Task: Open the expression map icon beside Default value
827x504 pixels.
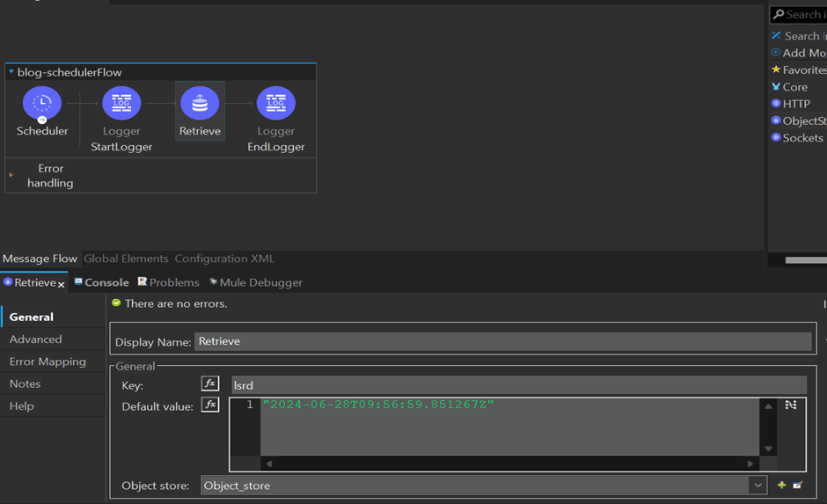Action: [790, 405]
